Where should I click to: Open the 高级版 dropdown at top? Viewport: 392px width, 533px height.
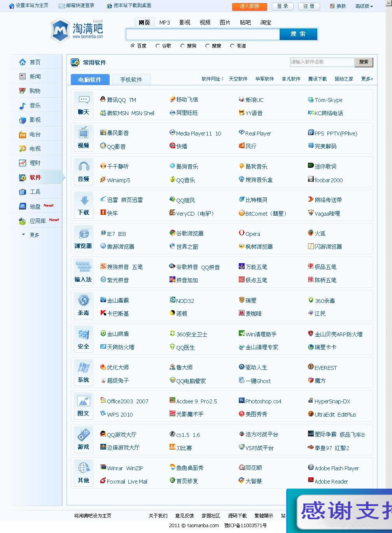364,6
